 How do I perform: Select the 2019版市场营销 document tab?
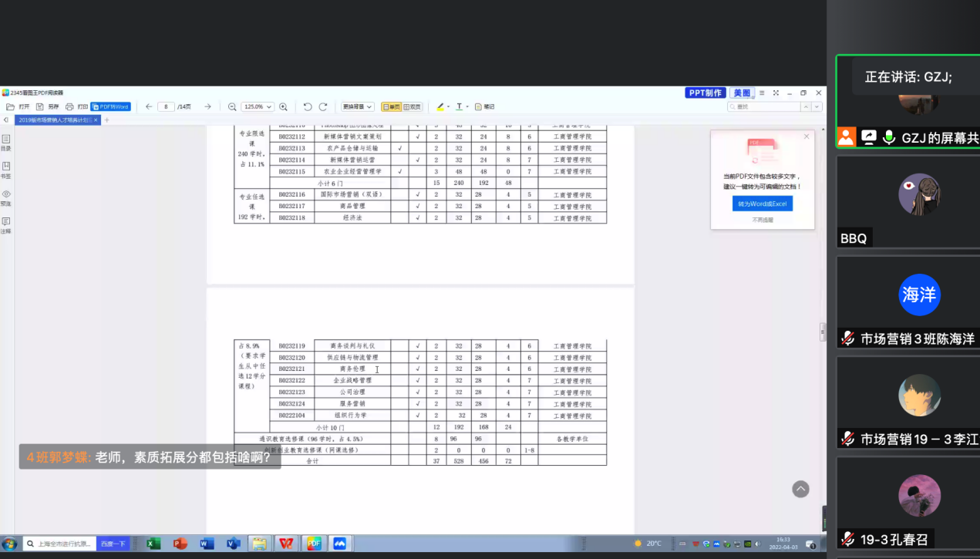click(54, 120)
